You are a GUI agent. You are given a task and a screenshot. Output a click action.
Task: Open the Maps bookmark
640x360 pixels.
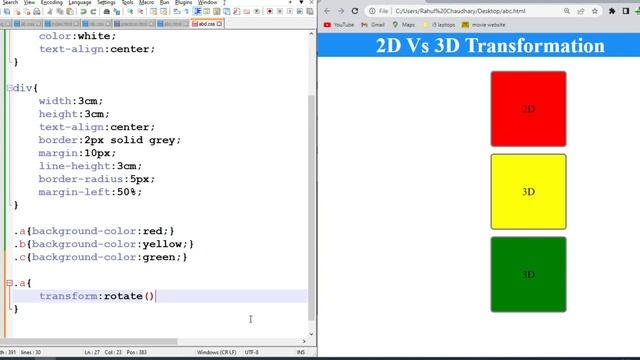(404, 25)
